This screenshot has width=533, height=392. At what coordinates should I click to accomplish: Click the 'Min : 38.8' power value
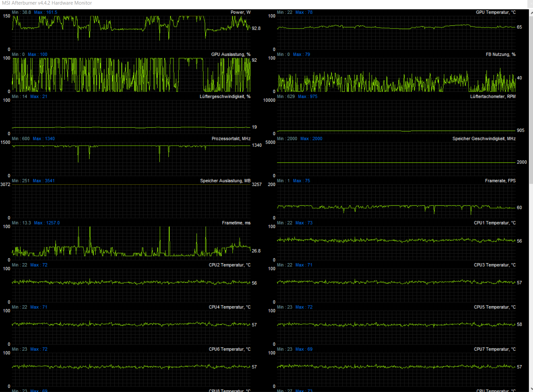point(21,12)
